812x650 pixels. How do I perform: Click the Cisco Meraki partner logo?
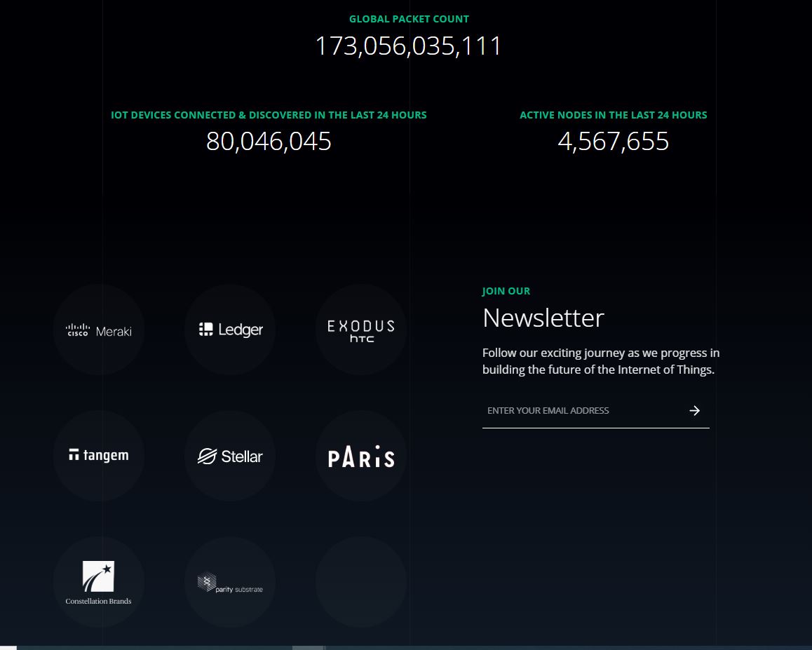point(98,330)
